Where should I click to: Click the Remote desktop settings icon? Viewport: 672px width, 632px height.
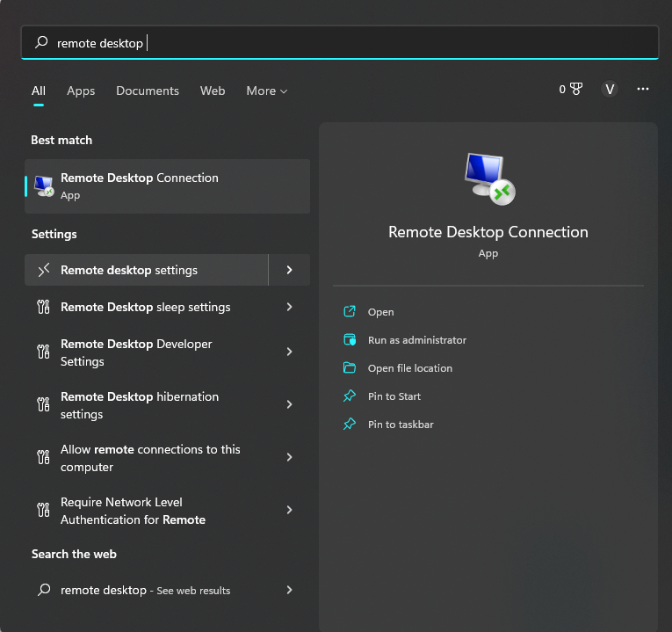43,270
